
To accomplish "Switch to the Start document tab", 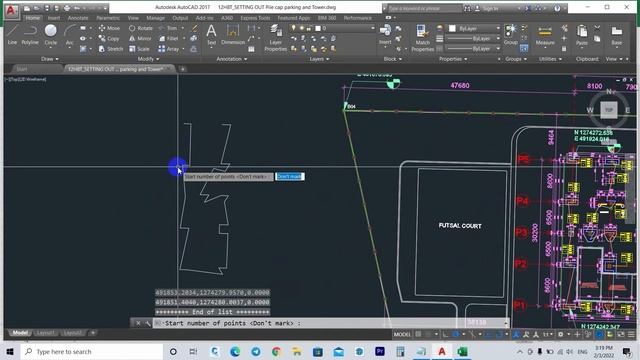I will 22,69.
